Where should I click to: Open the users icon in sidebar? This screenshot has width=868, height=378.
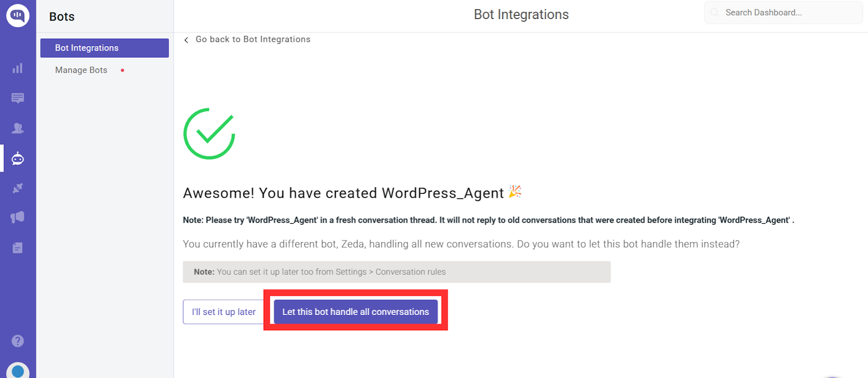click(17, 128)
